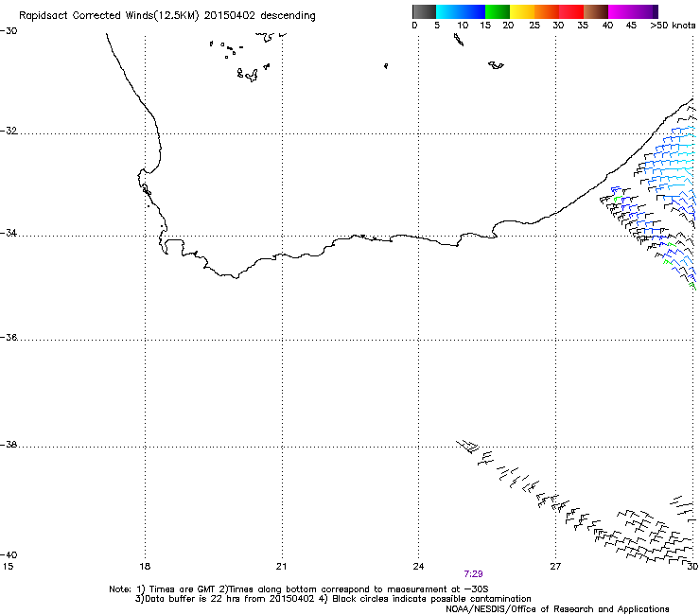This screenshot has height=615, width=700.
Task: Click the cyan-blue 5-15 knots color band
Action: click(x=461, y=11)
